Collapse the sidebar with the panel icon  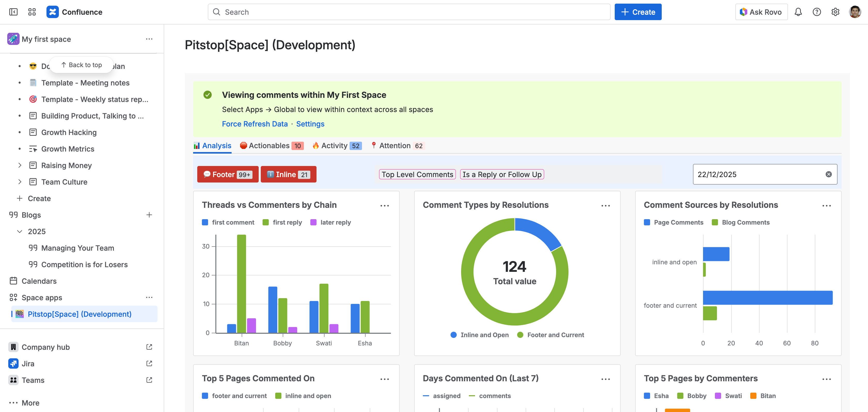click(x=13, y=12)
